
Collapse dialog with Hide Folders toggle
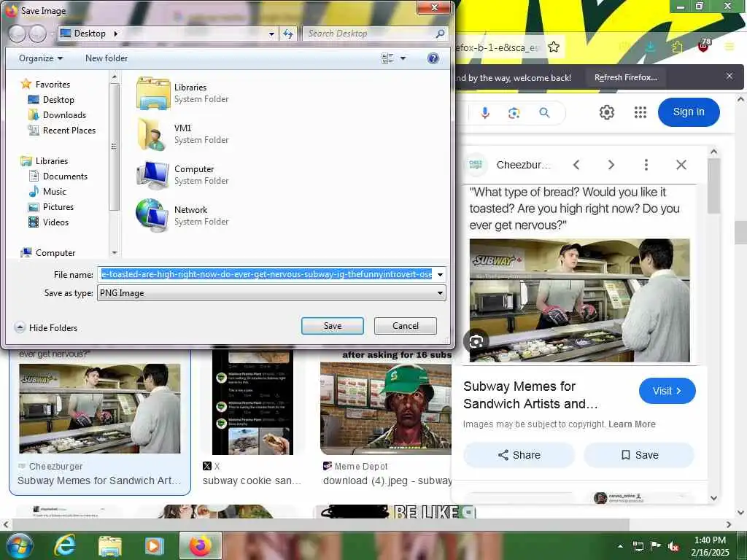[x=46, y=327]
